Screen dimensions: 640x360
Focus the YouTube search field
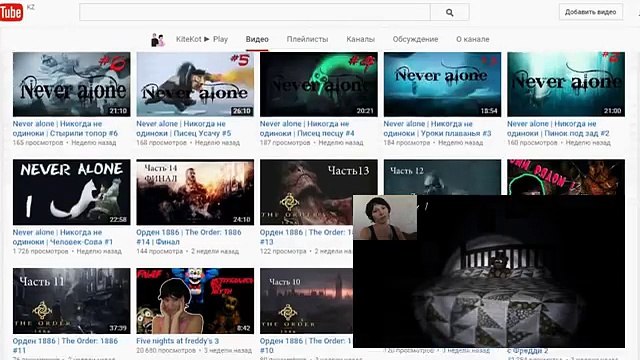(255, 13)
